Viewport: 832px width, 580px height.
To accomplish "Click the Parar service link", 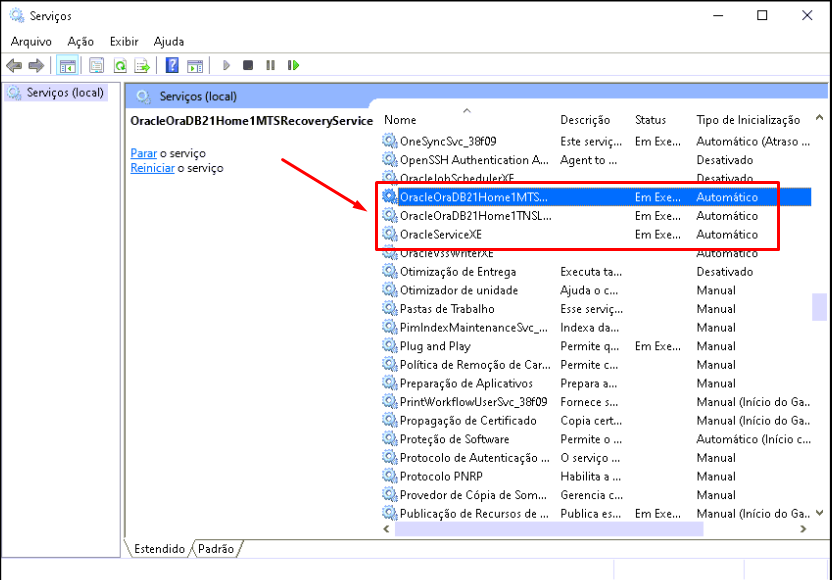I will click(x=144, y=153).
